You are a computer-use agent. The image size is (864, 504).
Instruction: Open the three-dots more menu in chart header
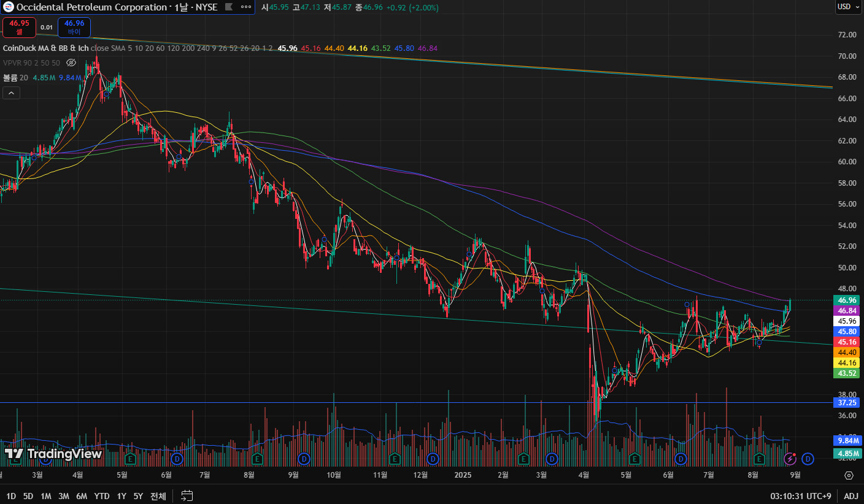[246, 7]
